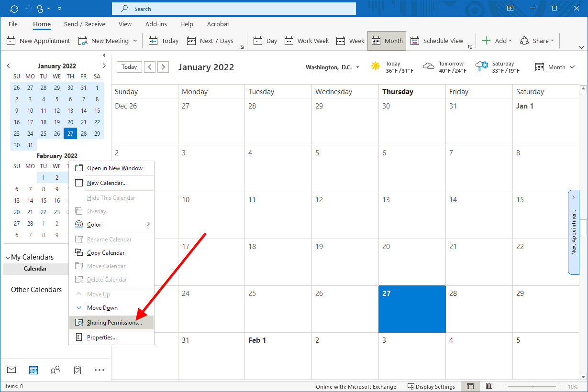Switch to Normal view icon in status bar
The height and width of the screenshot is (392, 588).
470,386
